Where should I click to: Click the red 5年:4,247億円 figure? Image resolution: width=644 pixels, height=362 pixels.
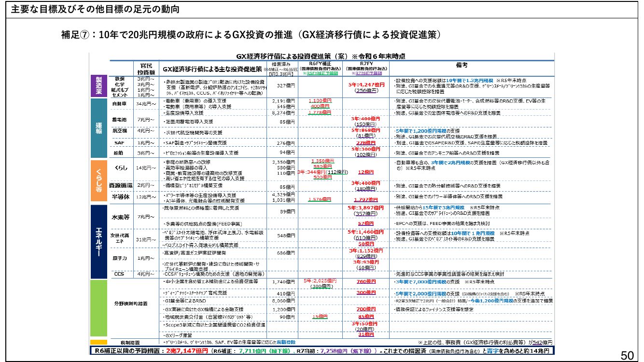[366, 84]
